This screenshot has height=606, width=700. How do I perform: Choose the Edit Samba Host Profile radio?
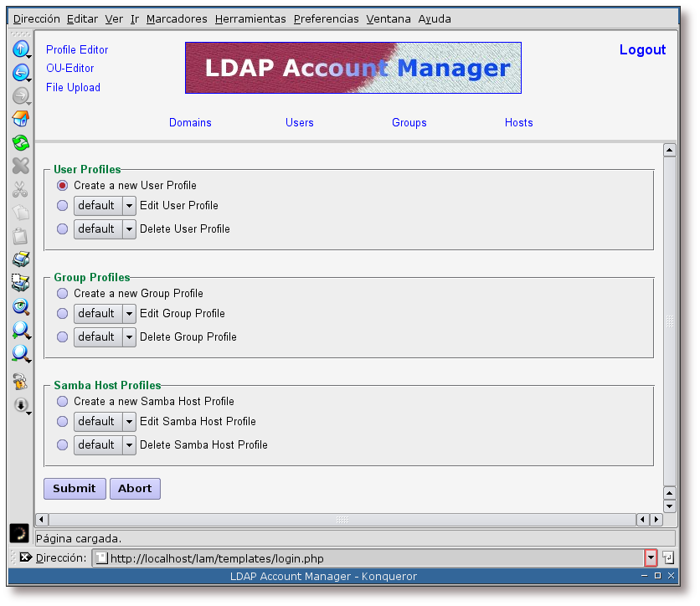click(63, 422)
